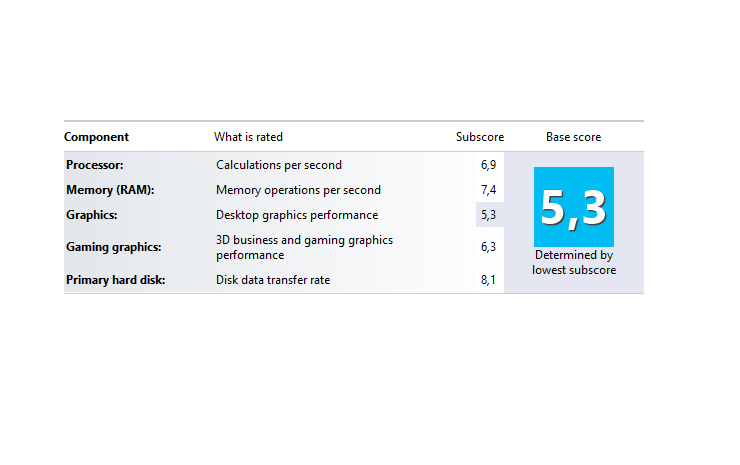
Task: Click the Processor subscore 6,9
Action: pyautogui.click(x=488, y=165)
